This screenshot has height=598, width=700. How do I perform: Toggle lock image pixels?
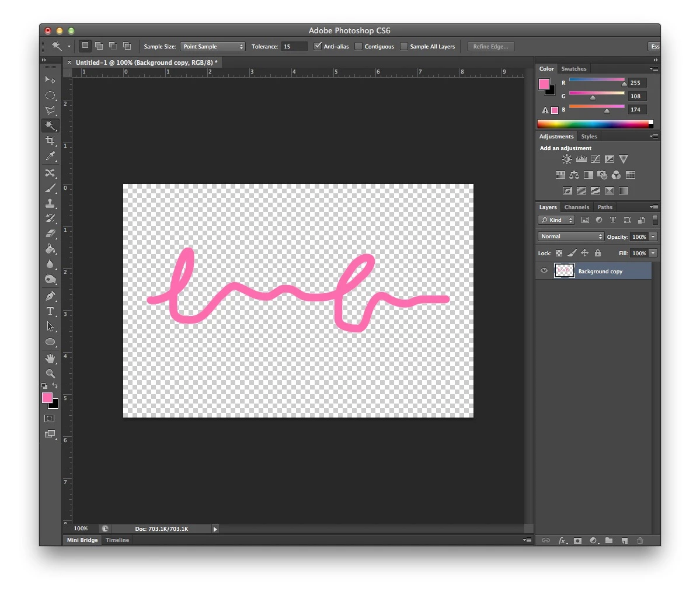(x=572, y=253)
